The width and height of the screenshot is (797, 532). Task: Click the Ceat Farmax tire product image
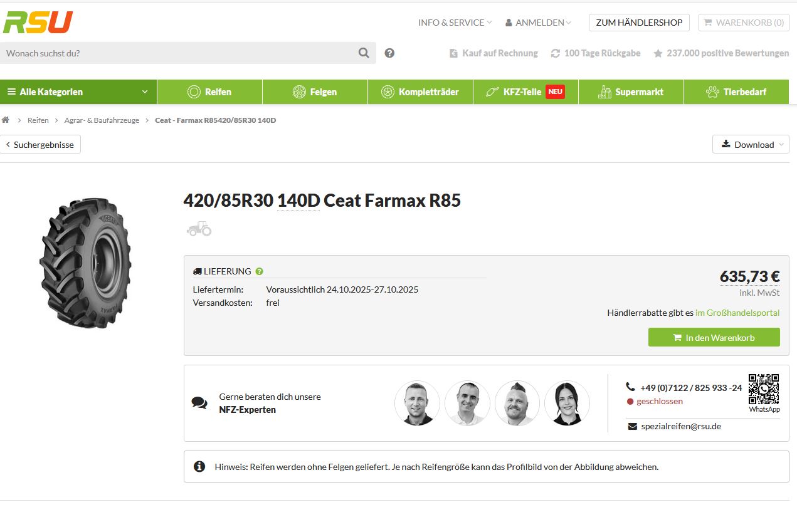pyautogui.click(x=86, y=263)
